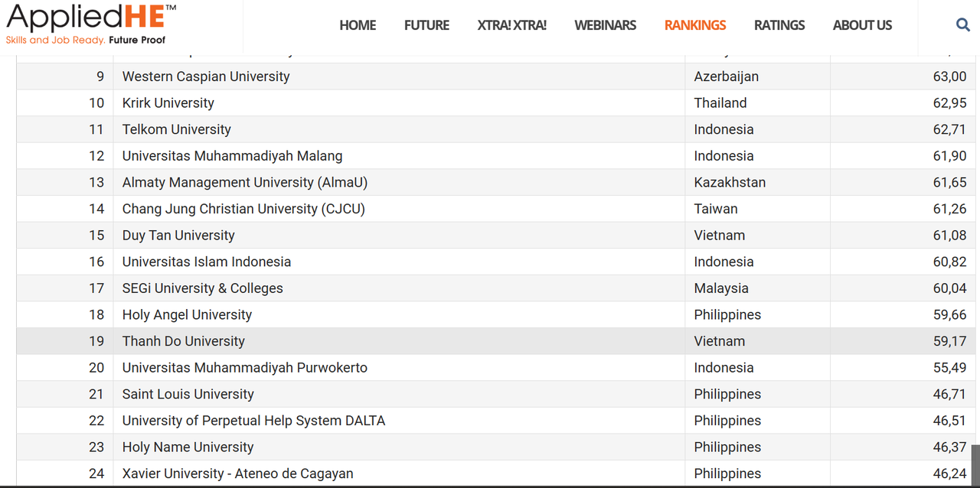Open the highlighted Thanh Do University row
Image resolution: width=980 pixels, height=488 pixels.
pyautogui.click(x=183, y=341)
